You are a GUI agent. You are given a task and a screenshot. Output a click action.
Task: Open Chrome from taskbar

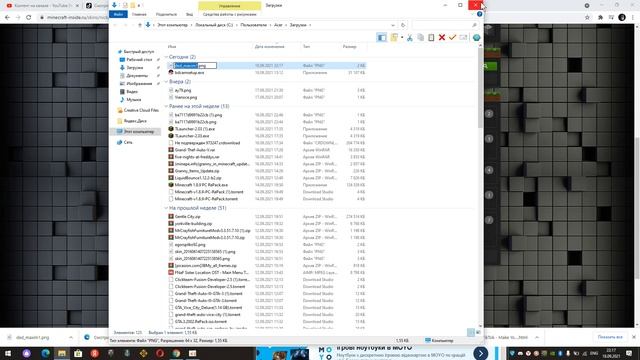(176, 353)
